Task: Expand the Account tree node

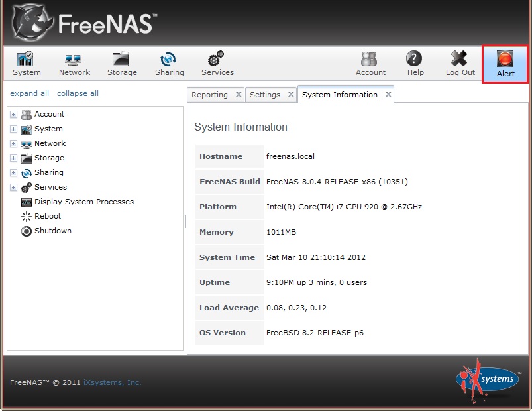Action: [13, 115]
